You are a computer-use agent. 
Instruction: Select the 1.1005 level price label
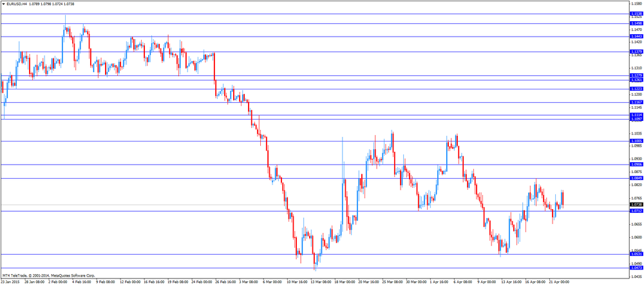click(x=636, y=141)
